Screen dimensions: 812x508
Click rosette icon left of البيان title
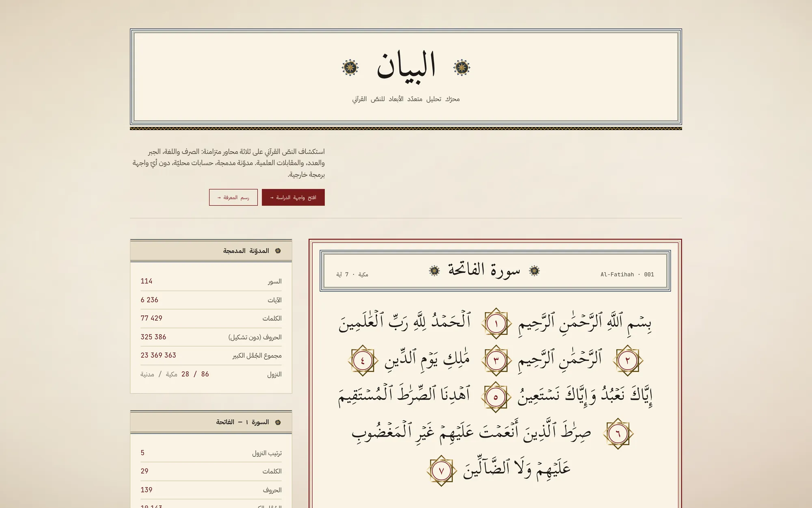350,67
